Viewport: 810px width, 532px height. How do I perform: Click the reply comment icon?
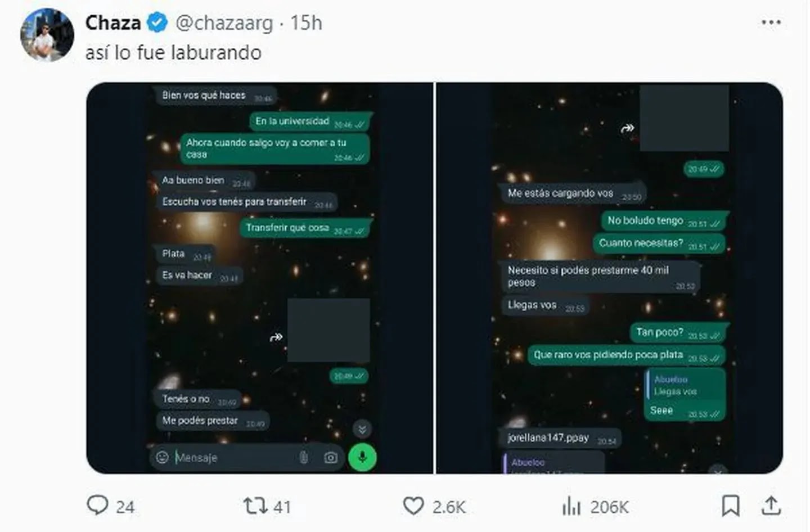(x=97, y=505)
